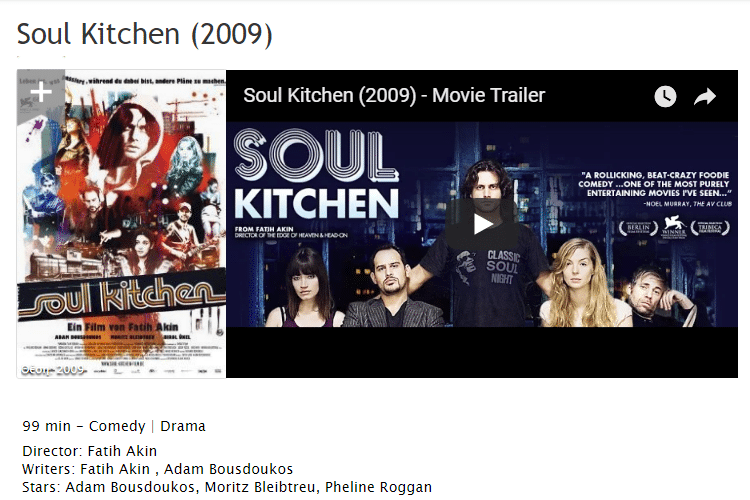The image size is (750, 500).
Task: Click the Share arrow on the trailer
Action: point(705,97)
